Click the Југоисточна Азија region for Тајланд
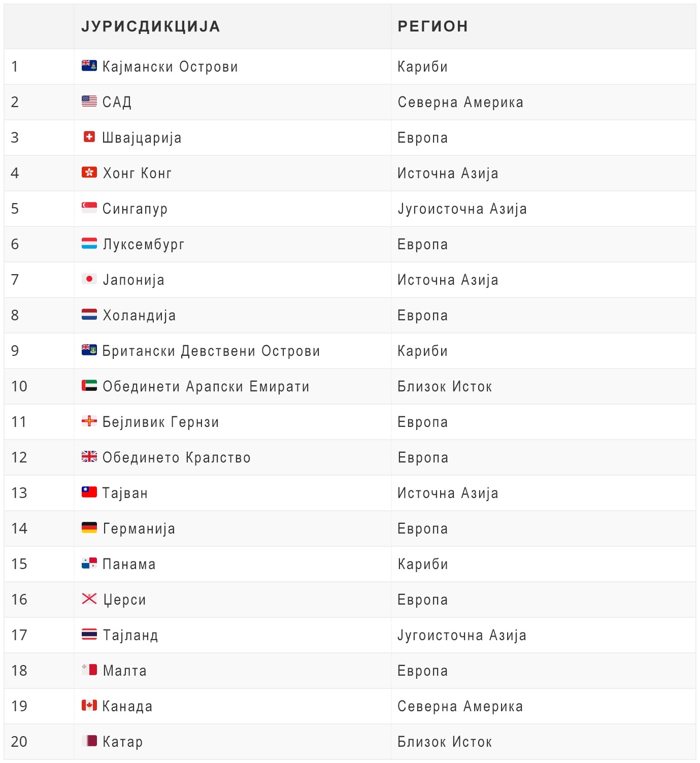Screen dimensions: 700x763 point(462,635)
